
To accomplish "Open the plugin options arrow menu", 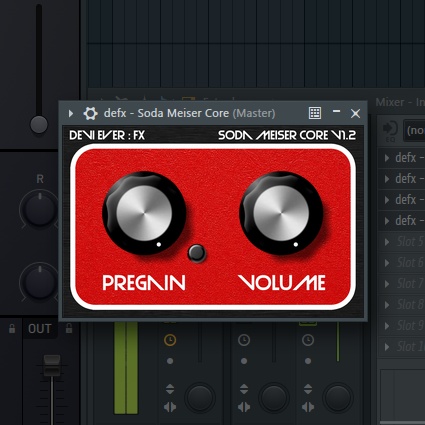I will [x=71, y=113].
